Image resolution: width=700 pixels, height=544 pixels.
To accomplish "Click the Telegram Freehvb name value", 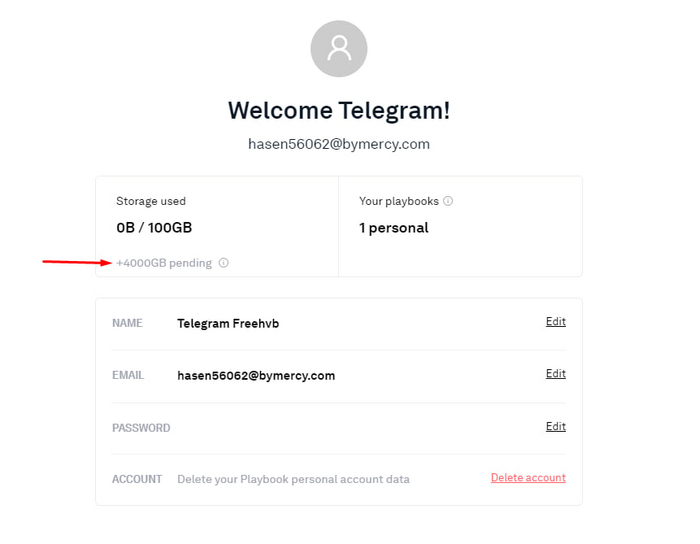I will coord(231,324).
